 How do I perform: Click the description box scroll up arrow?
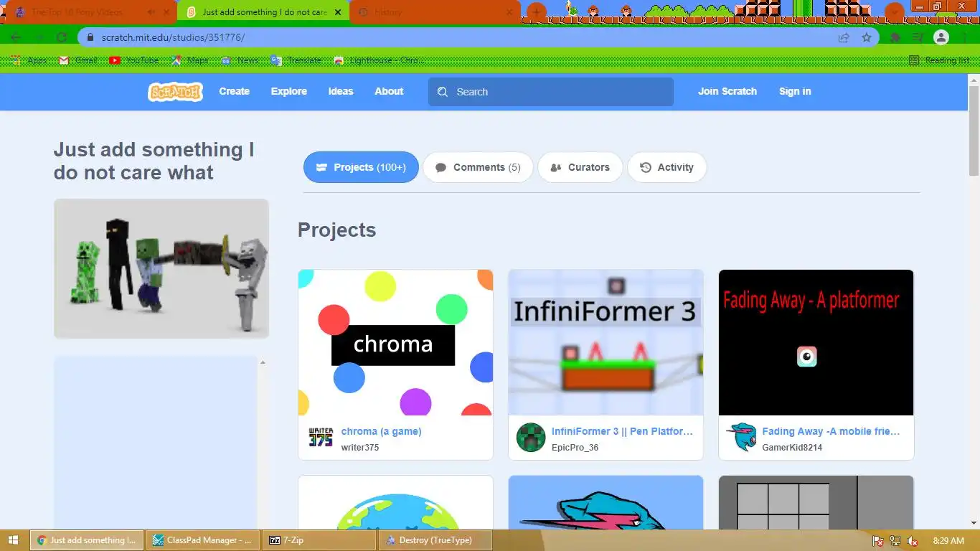pos(263,363)
